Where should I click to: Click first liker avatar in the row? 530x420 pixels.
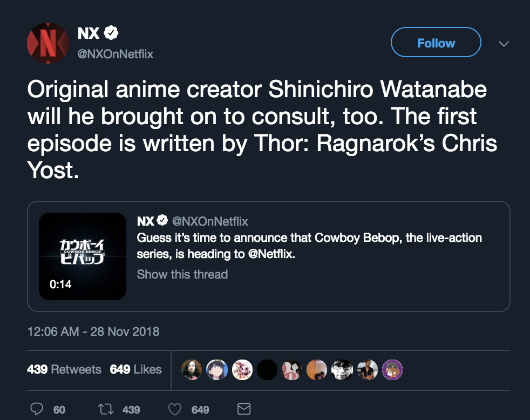192,369
